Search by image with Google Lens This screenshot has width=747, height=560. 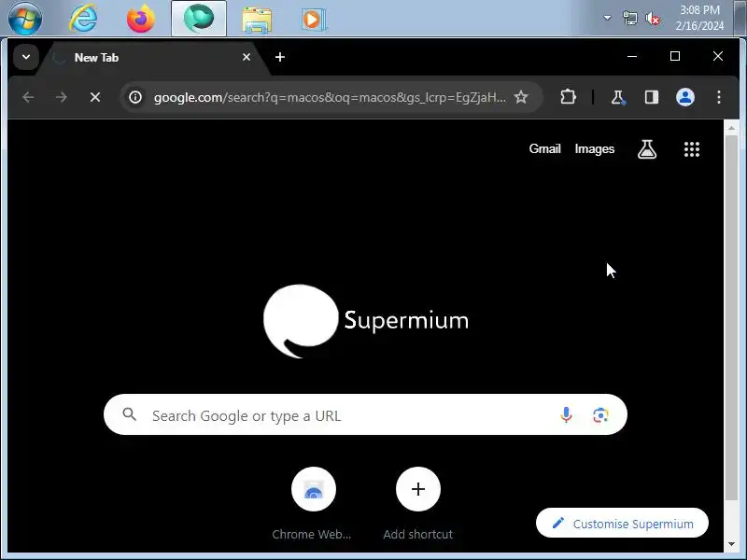pyautogui.click(x=600, y=415)
